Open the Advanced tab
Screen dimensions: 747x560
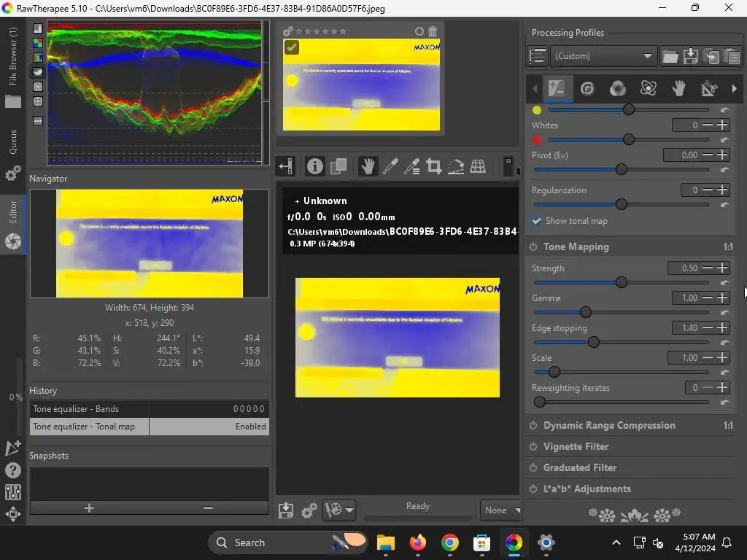point(648,88)
